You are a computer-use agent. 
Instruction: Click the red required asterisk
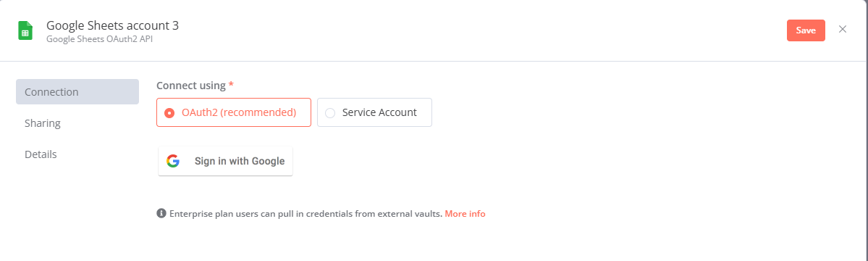pyautogui.click(x=231, y=85)
